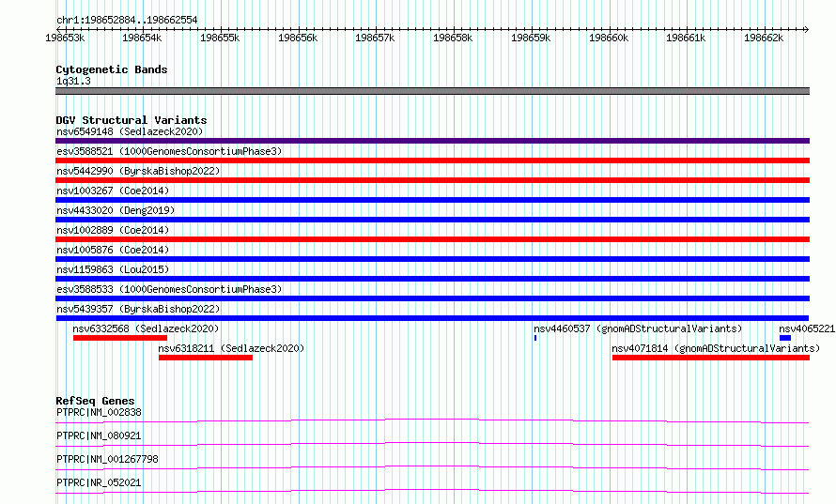Click the 198655k ruler tick label

(x=220, y=38)
